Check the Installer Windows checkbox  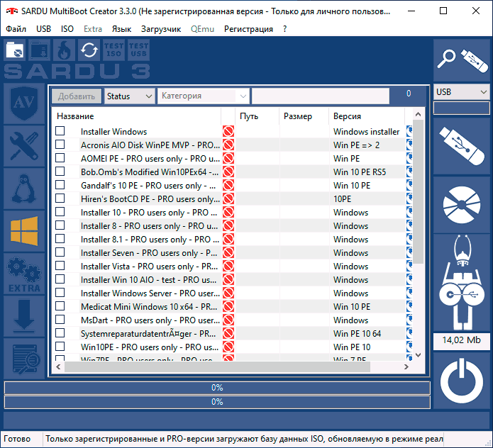60,131
